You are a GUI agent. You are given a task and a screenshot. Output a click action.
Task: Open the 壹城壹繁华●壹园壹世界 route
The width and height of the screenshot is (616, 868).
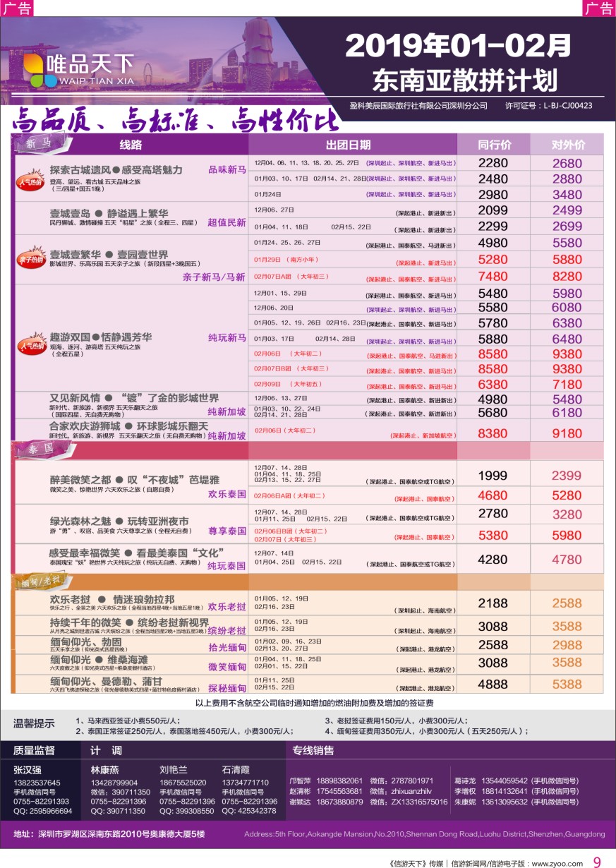(109, 254)
